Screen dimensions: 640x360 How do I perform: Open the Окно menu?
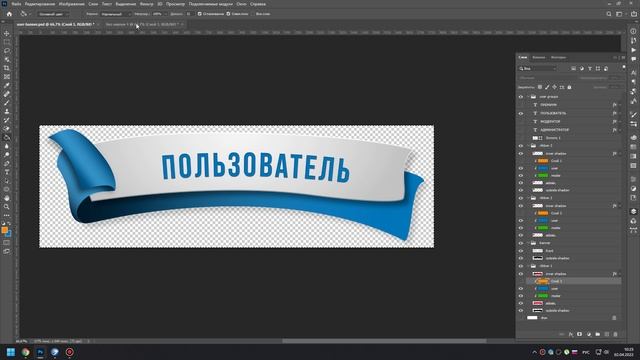241,4
